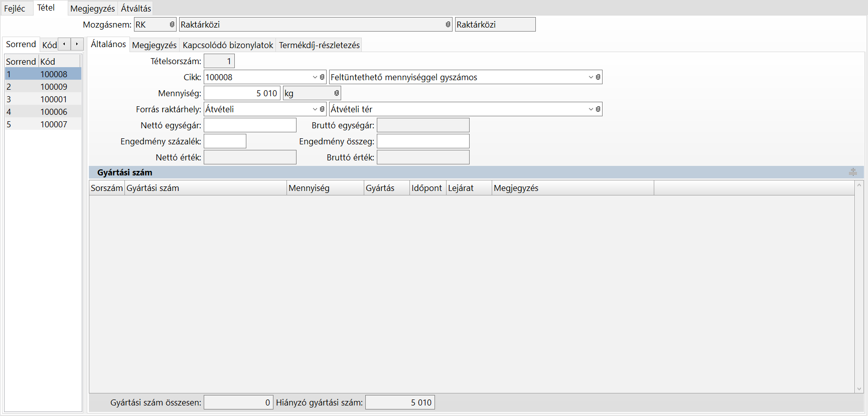The width and height of the screenshot is (868, 416).
Task: Open the top Megjegyzés tab next to Átváltás
Action: [92, 9]
